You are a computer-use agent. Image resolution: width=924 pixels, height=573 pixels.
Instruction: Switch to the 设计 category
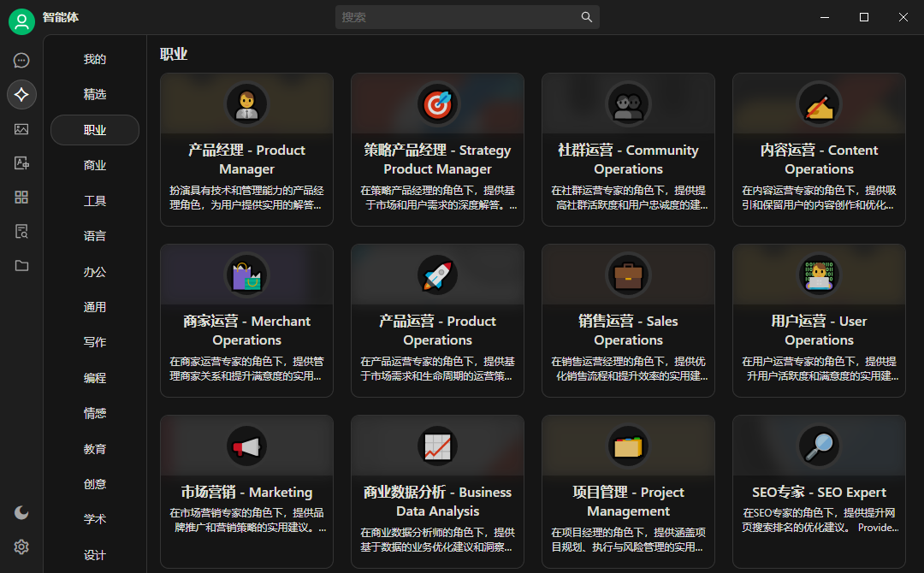pyautogui.click(x=95, y=555)
